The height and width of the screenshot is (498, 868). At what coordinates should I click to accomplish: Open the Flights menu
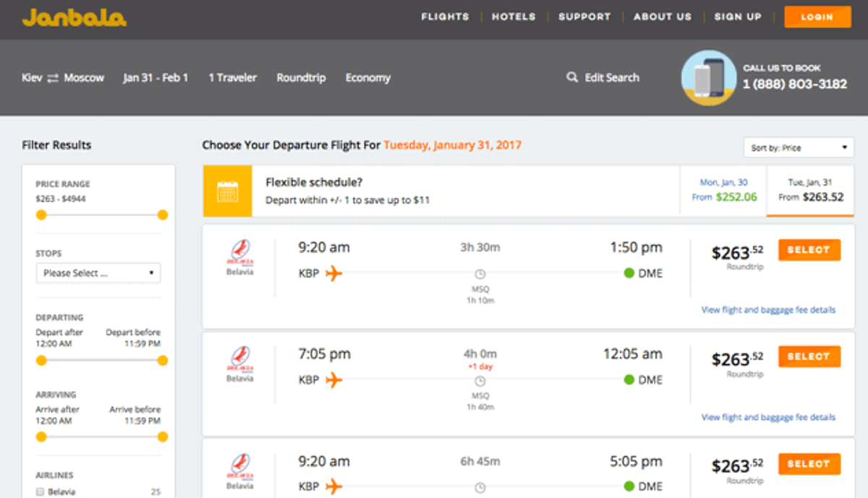point(445,17)
